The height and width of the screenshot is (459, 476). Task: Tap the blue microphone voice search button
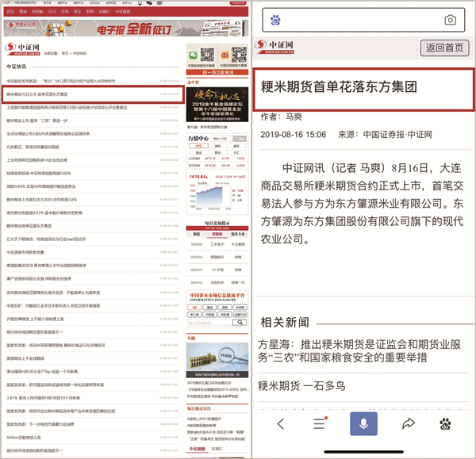[x=363, y=423]
